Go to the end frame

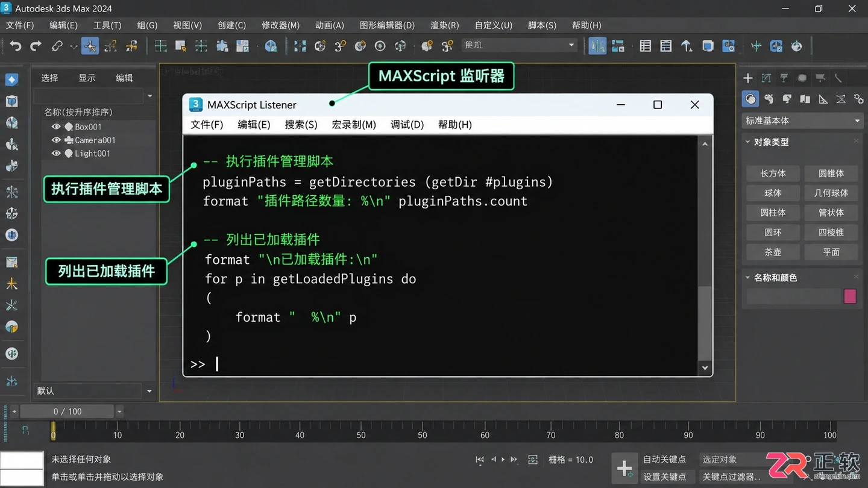(514, 460)
